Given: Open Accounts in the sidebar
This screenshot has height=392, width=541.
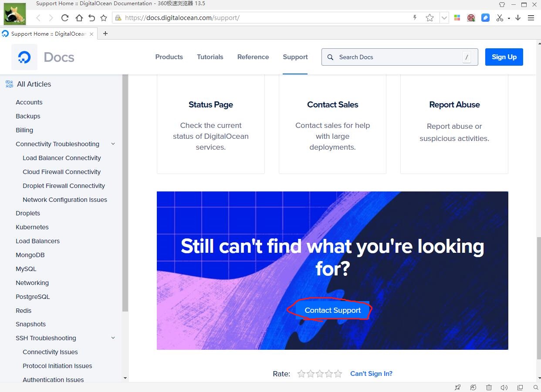Looking at the screenshot, I should pos(29,102).
